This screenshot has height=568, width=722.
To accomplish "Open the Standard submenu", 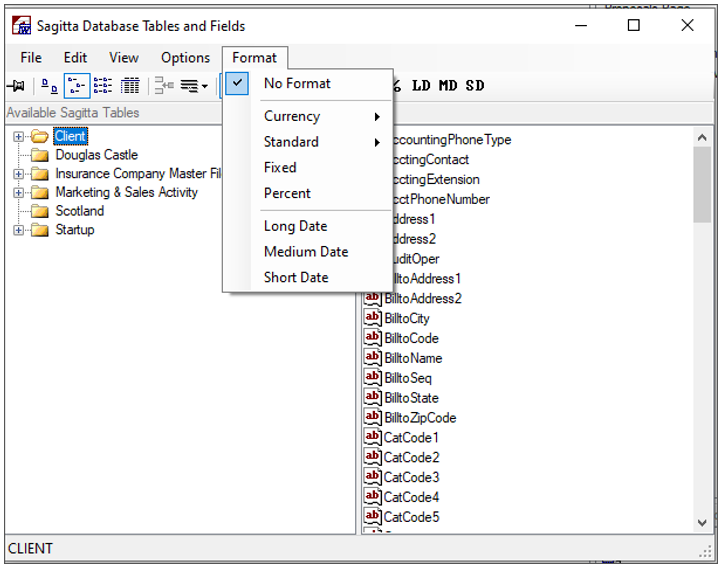I will 307,142.
